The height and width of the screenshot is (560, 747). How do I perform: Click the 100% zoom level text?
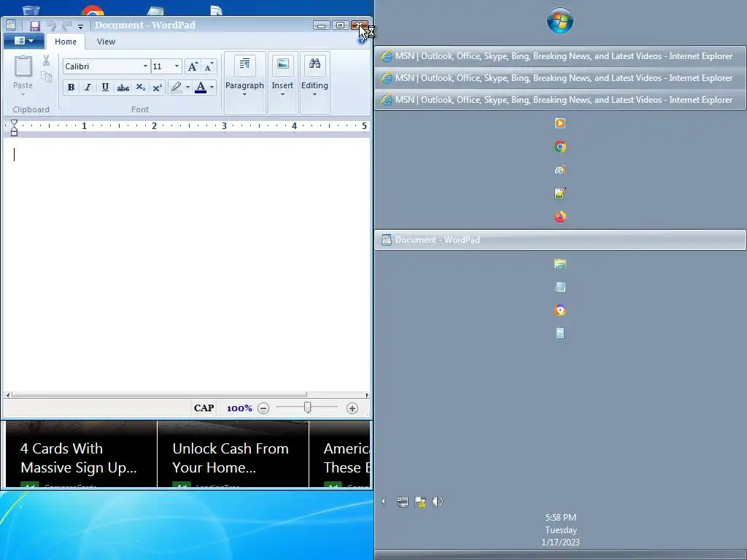(239, 408)
